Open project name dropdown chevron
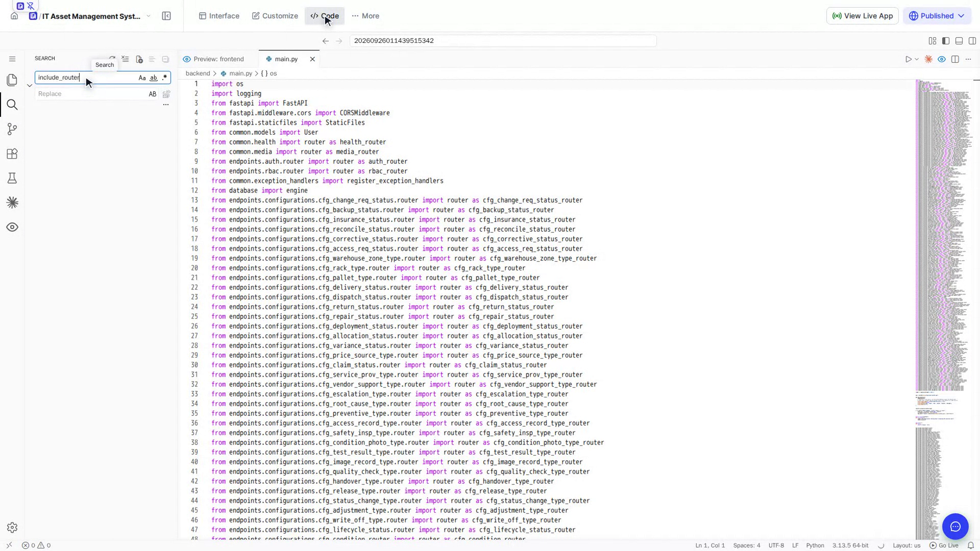The width and height of the screenshot is (980, 551). 149,16
